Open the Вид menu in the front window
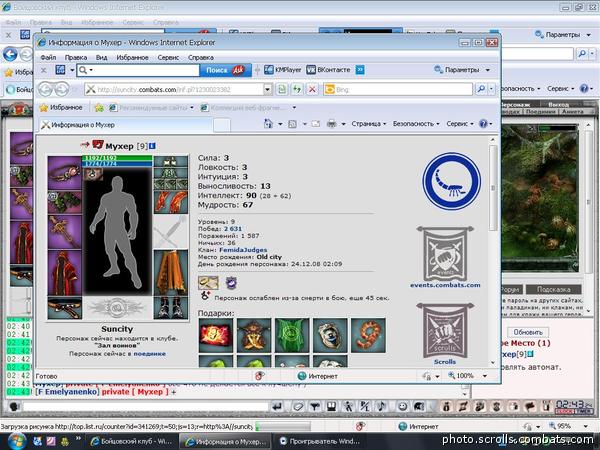 point(101,57)
